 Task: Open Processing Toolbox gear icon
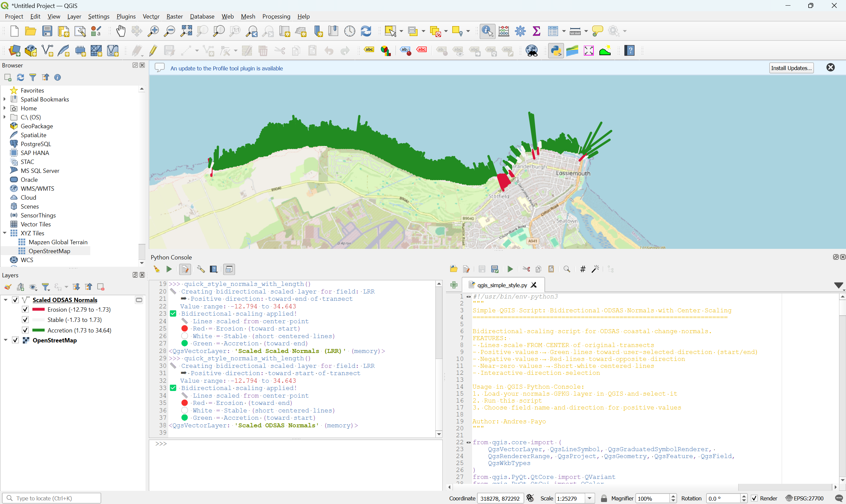520,31
